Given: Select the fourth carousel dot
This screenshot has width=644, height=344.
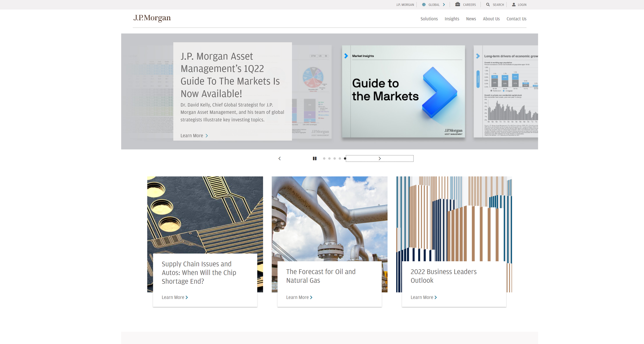Looking at the screenshot, I should 340,159.
